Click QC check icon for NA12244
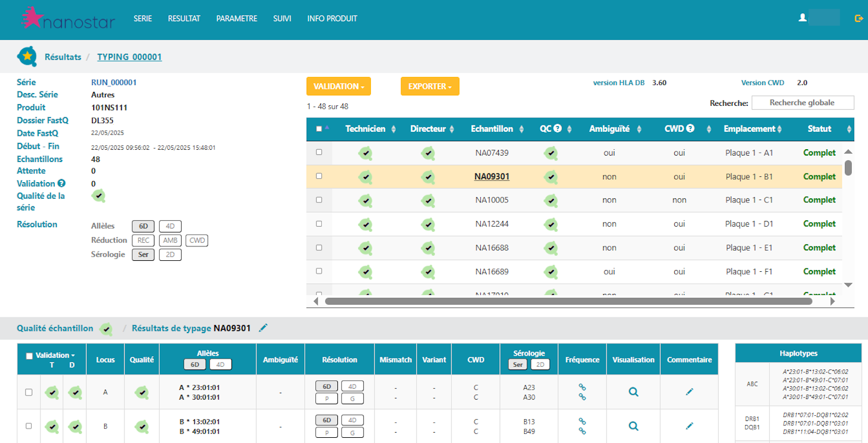This screenshot has height=443, width=868. (x=551, y=224)
